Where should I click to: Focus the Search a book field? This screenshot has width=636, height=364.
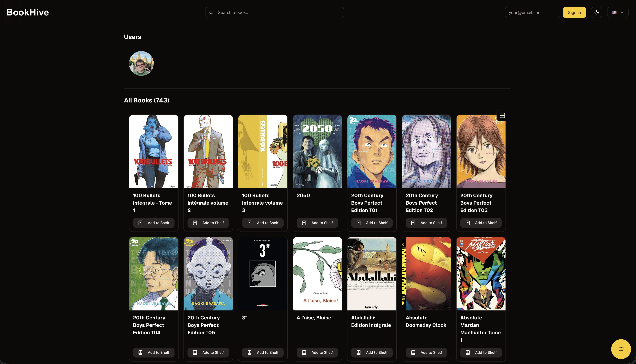click(278, 13)
